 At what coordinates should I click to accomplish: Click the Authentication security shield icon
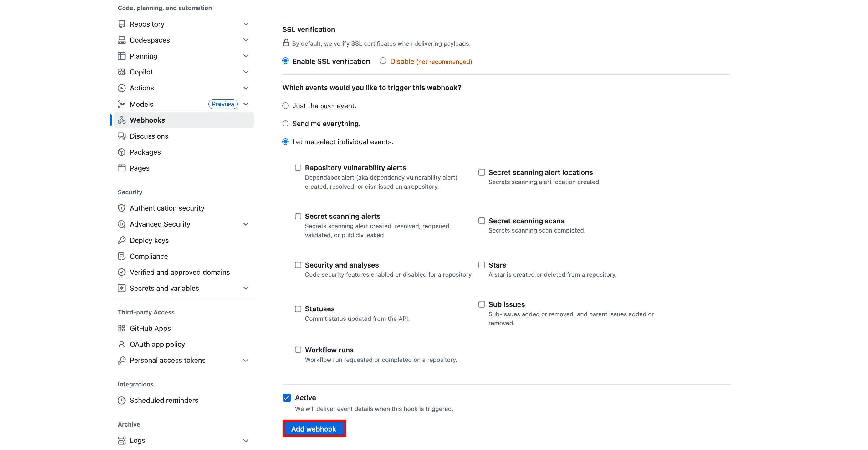click(x=122, y=208)
